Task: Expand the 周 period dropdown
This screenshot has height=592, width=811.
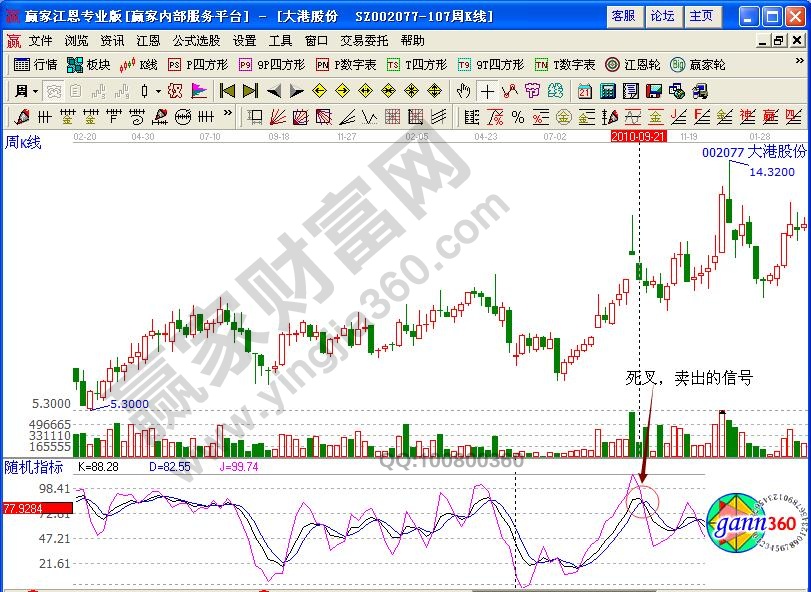Action: pos(27,90)
